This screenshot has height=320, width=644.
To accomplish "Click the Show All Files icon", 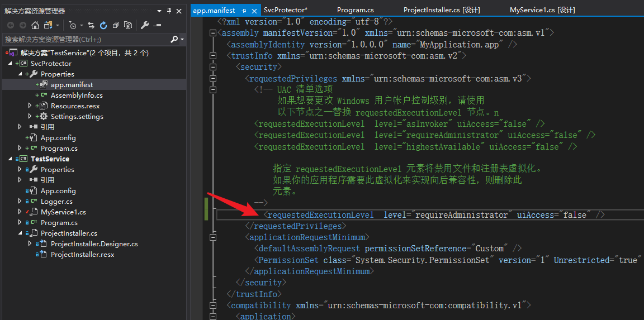I will 128,25.
